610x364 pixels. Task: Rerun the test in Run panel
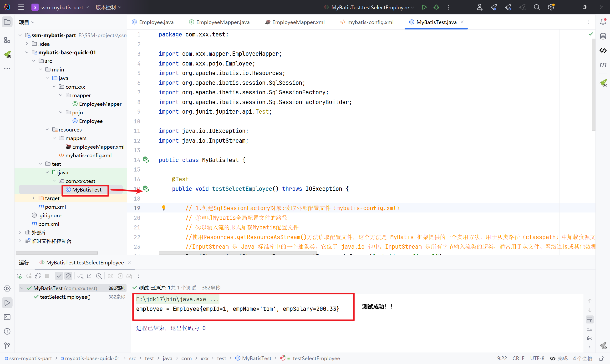coord(19,276)
